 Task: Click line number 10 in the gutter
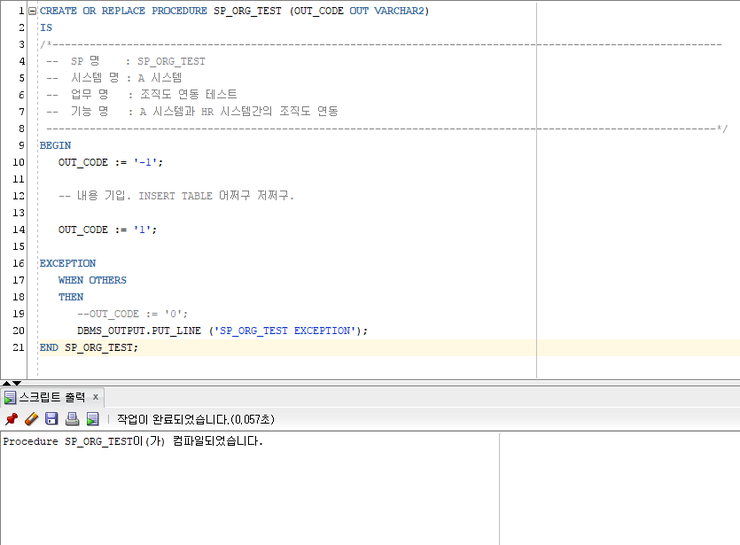click(x=19, y=162)
